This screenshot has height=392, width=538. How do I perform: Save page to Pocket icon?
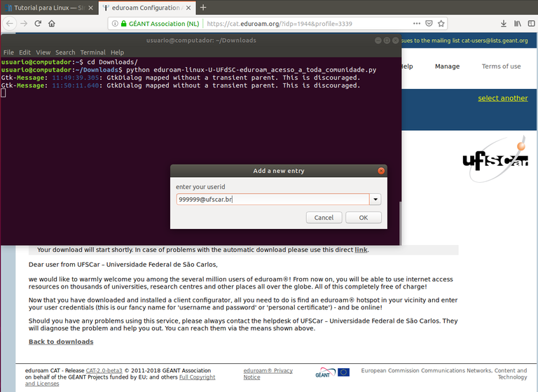pos(429,23)
